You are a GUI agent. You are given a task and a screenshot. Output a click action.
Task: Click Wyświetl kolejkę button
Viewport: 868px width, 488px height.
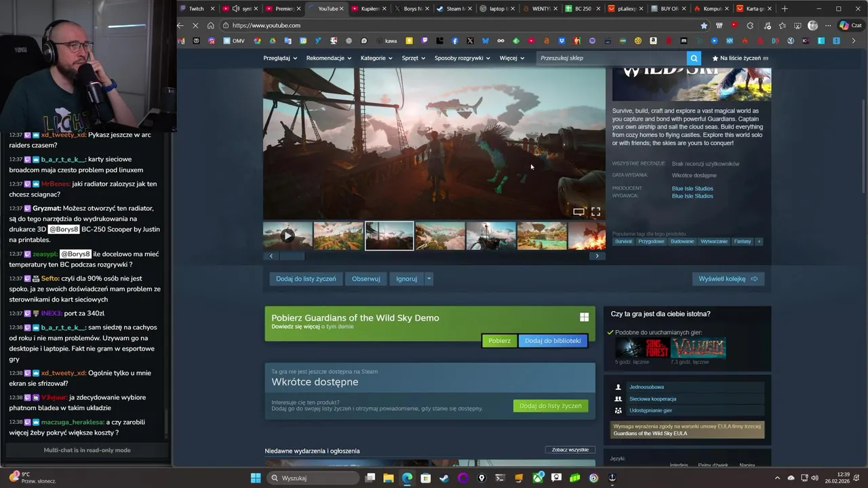point(728,279)
